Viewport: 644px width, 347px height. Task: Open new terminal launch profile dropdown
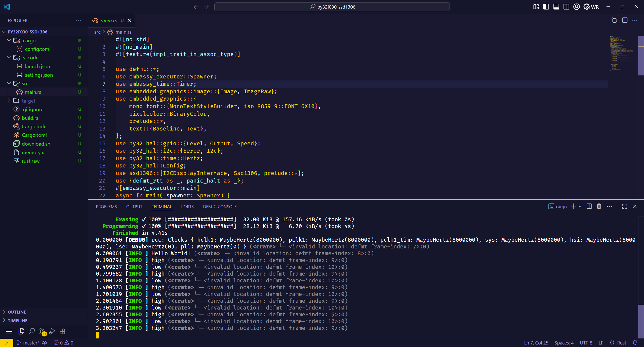click(x=580, y=206)
